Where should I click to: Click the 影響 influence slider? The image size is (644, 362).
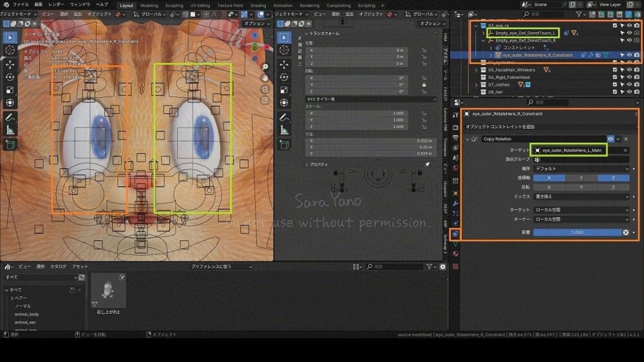click(577, 232)
